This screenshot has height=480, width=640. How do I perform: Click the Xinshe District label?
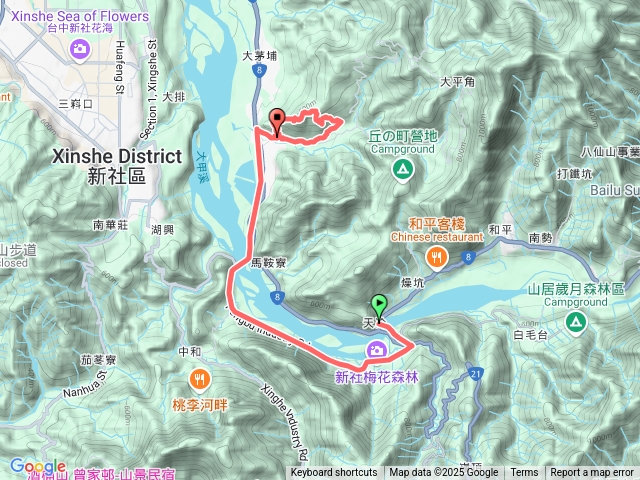coord(117,157)
